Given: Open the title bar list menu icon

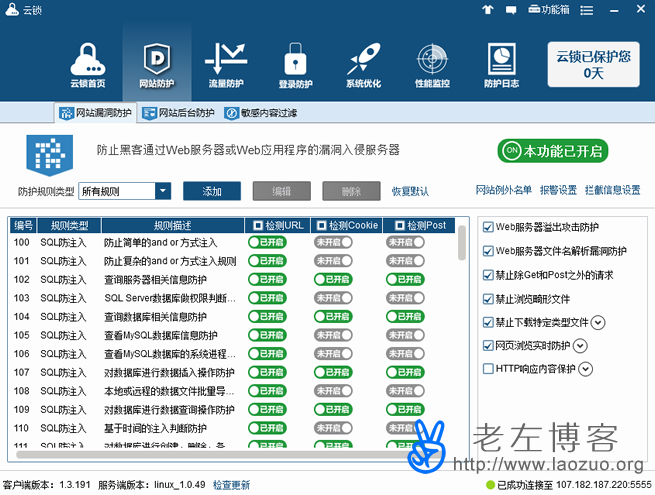Looking at the screenshot, I should [586, 10].
